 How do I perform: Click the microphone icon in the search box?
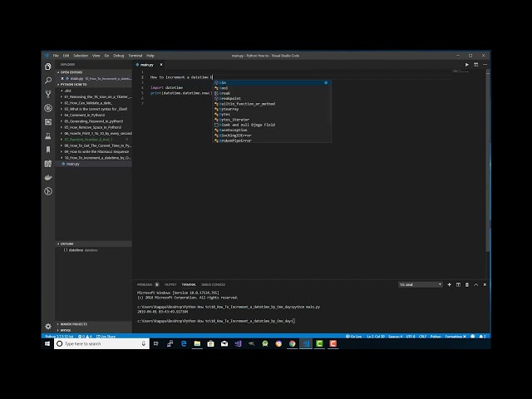click(x=144, y=343)
